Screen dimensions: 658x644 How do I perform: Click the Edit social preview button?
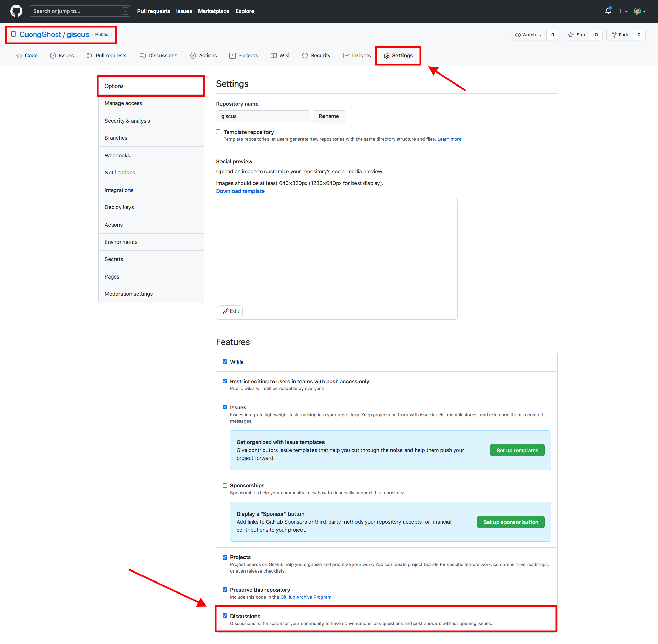pyautogui.click(x=231, y=311)
